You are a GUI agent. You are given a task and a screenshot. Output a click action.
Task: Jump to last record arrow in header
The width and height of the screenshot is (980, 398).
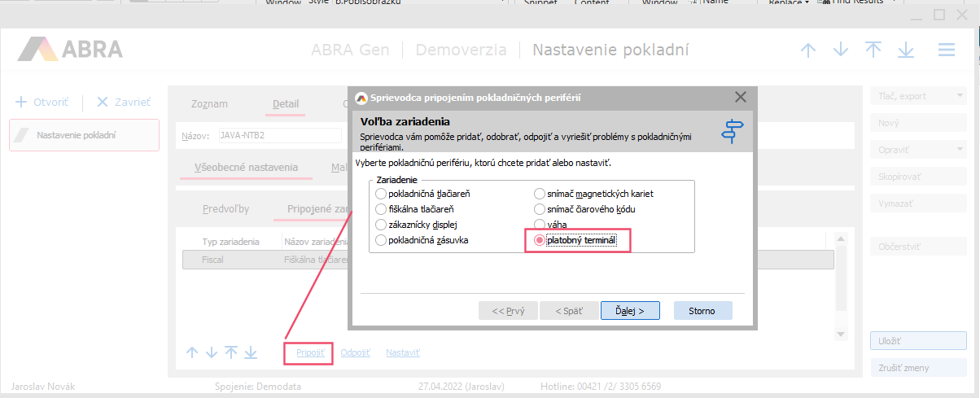coord(905,50)
